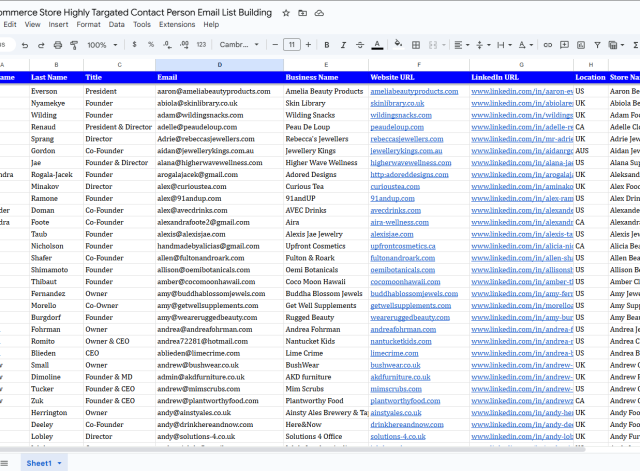Open the all sheets list icon
Image resolution: width=640 pixels, height=471 pixels.
click(4, 463)
